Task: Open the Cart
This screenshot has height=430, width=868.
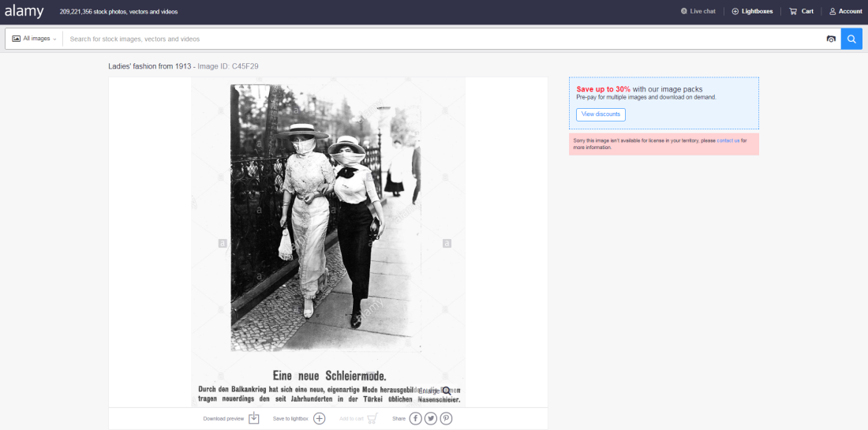Action: coord(801,11)
